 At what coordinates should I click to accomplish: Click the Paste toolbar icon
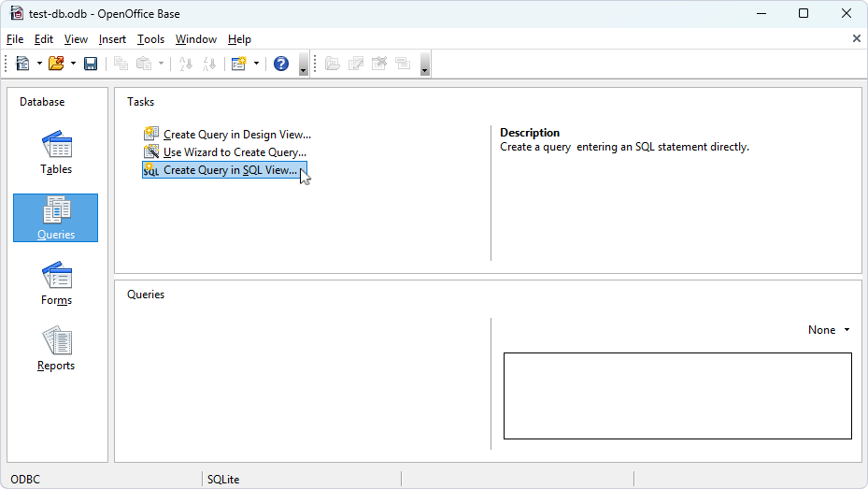[144, 64]
